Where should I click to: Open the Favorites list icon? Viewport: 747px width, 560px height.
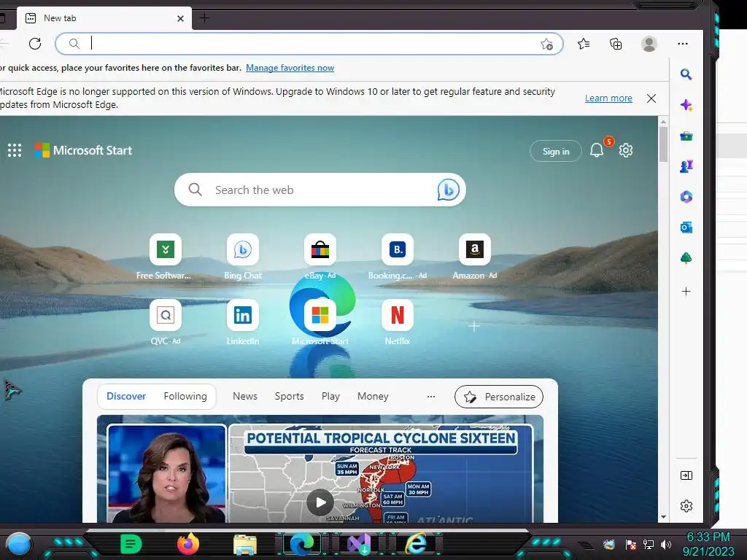click(x=584, y=44)
